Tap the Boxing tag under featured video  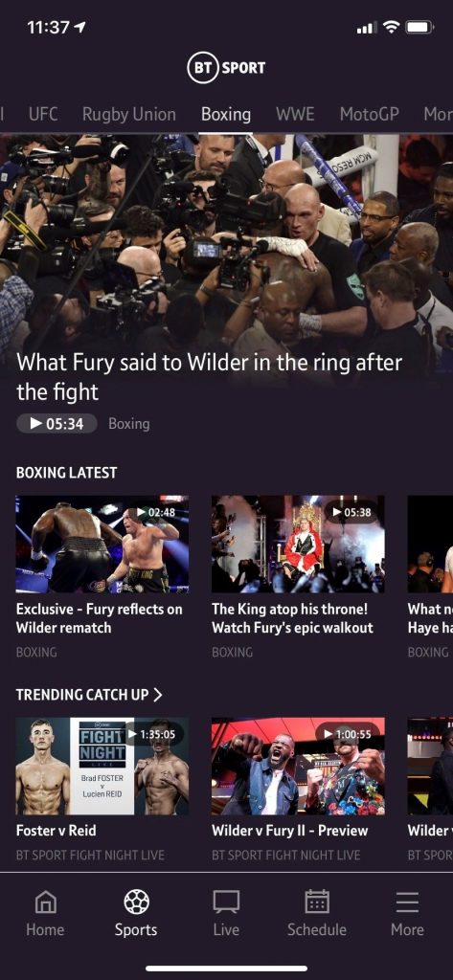click(129, 424)
